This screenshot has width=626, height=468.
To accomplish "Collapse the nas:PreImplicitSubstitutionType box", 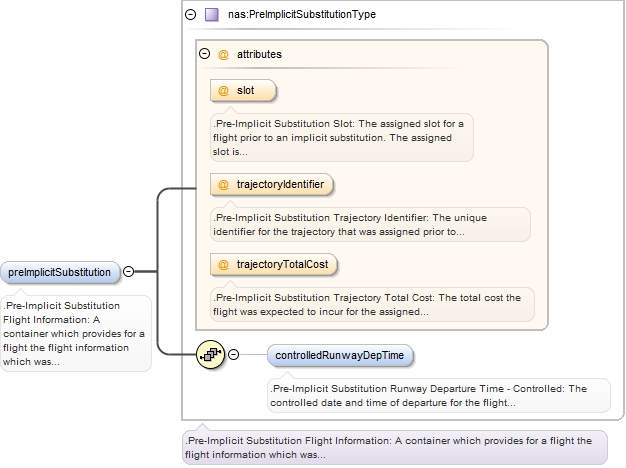I will click(x=191, y=16).
